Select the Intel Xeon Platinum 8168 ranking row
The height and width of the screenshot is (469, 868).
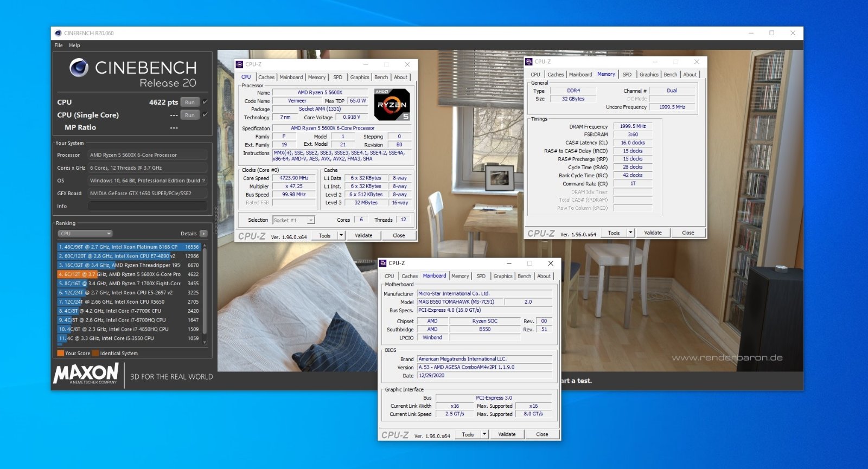[x=129, y=247]
